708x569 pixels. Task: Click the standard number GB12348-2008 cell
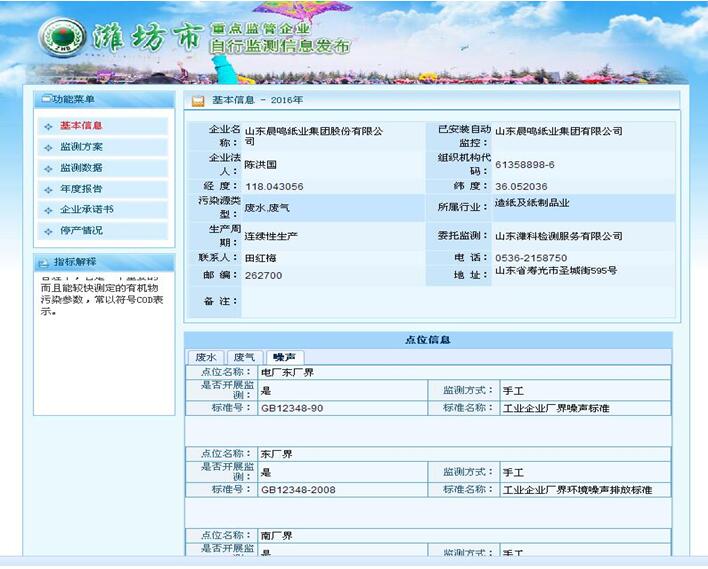tap(298, 490)
